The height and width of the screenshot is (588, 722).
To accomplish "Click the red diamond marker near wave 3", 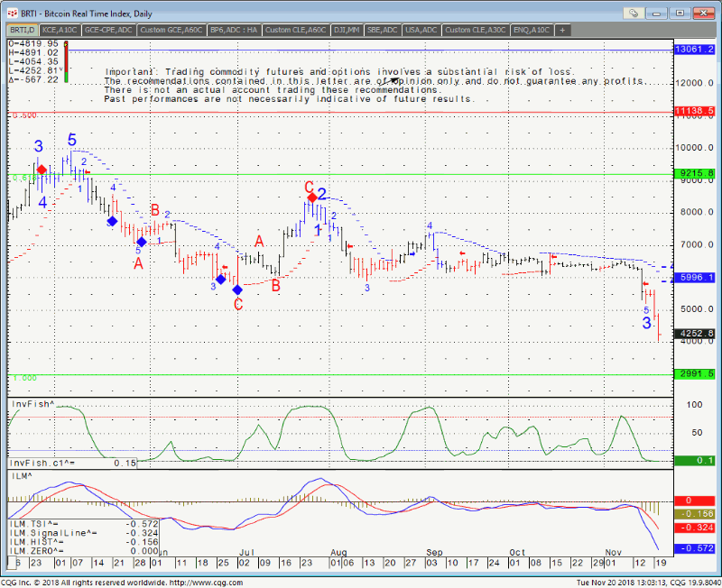I will coord(42,169).
